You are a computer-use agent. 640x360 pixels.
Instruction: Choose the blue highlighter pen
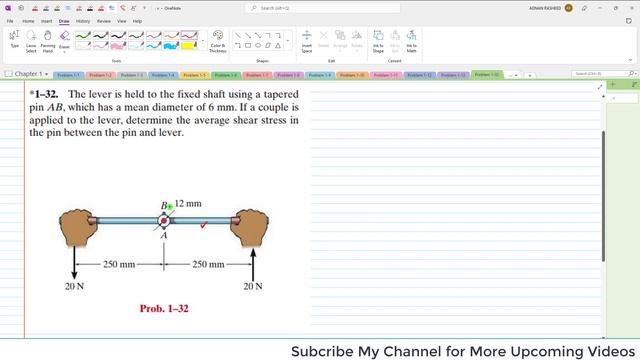(x=171, y=46)
